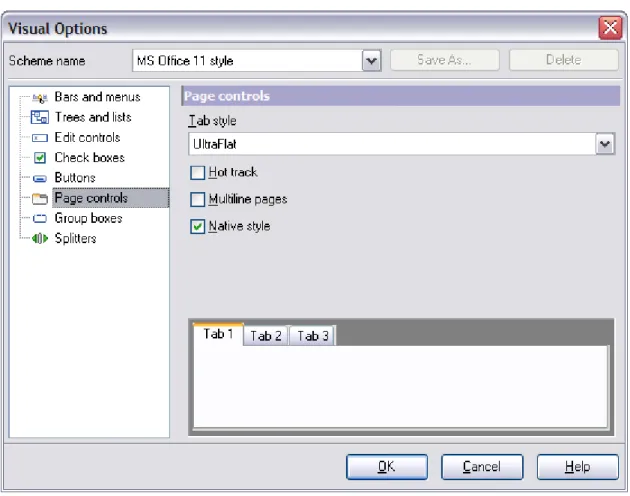Click the Check boxes tree icon
This screenshot has height=496, width=630.
point(40,158)
